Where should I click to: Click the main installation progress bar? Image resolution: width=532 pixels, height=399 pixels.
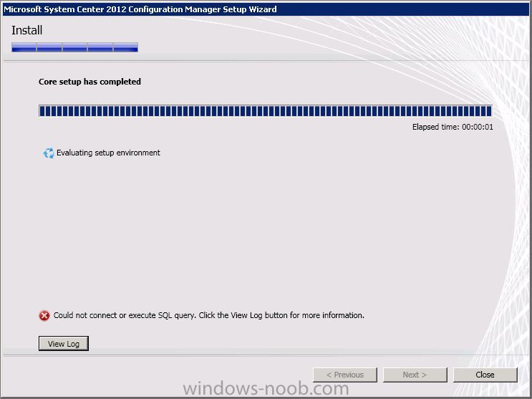click(x=266, y=111)
